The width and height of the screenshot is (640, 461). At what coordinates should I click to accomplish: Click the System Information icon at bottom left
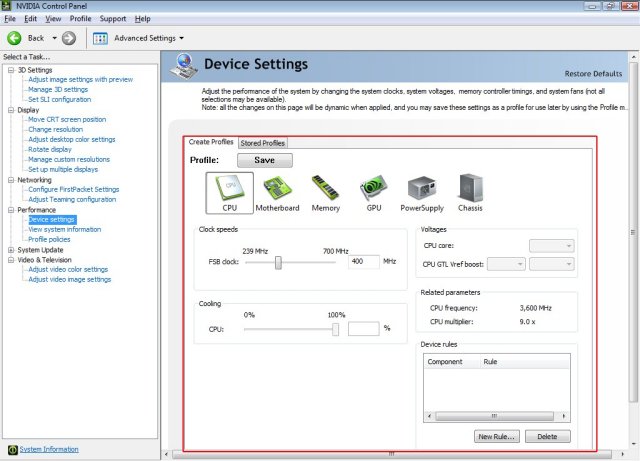click(13, 450)
